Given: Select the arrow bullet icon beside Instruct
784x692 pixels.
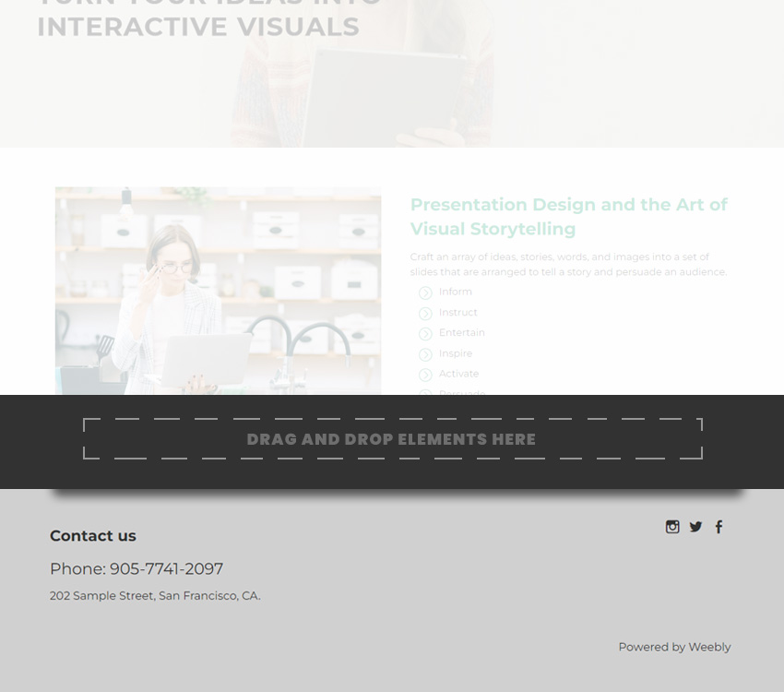Looking at the screenshot, I should coord(425,314).
